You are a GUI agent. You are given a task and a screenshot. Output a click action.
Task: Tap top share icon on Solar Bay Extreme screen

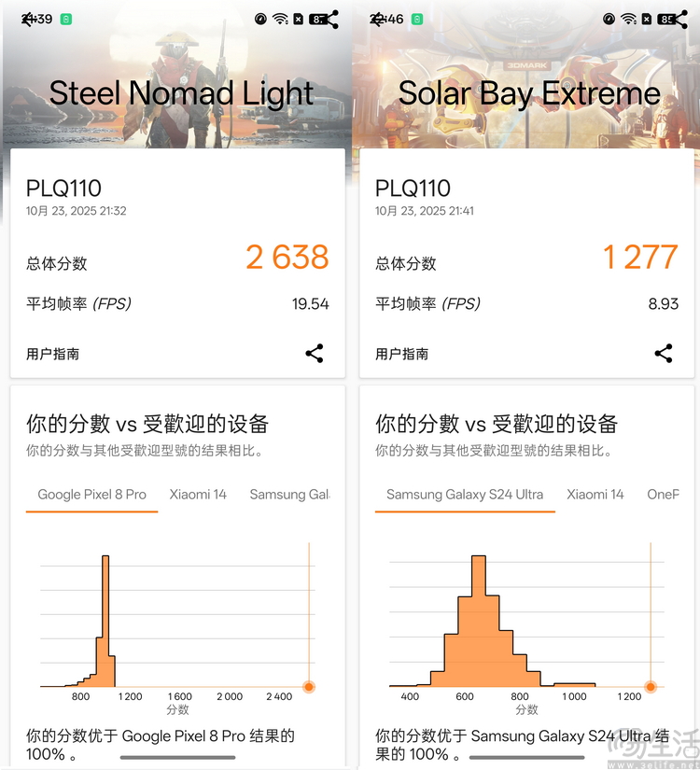coord(682,19)
